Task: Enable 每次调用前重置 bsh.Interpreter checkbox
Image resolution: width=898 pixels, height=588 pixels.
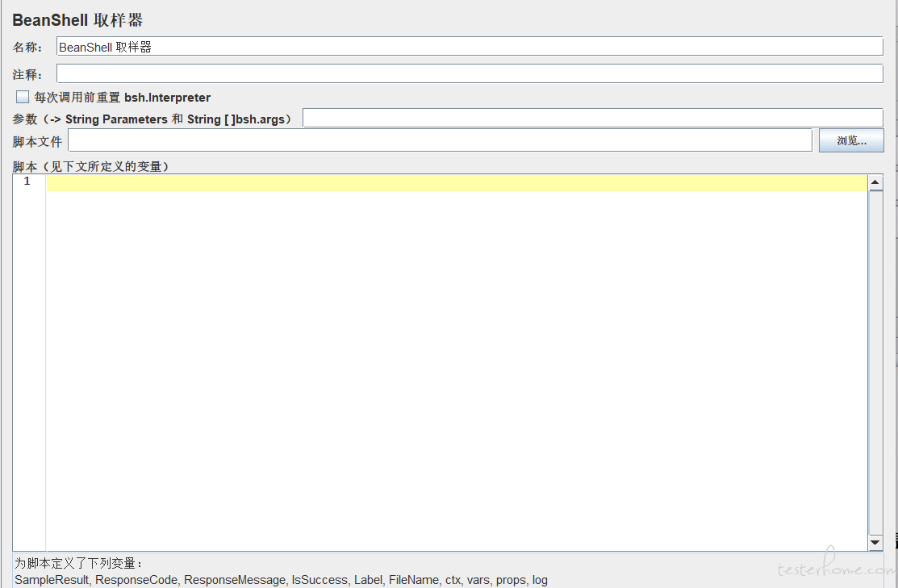Action: [x=23, y=98]
